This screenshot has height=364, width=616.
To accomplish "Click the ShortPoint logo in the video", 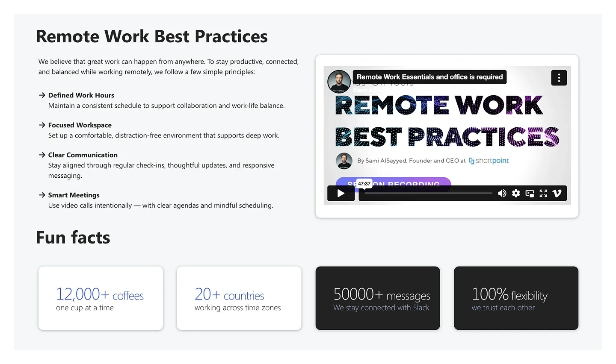I will click(x=489, y=161).
